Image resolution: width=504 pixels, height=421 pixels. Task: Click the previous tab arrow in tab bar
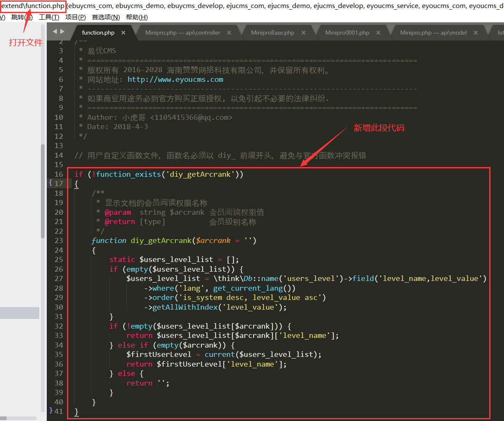tap(54, 32)
